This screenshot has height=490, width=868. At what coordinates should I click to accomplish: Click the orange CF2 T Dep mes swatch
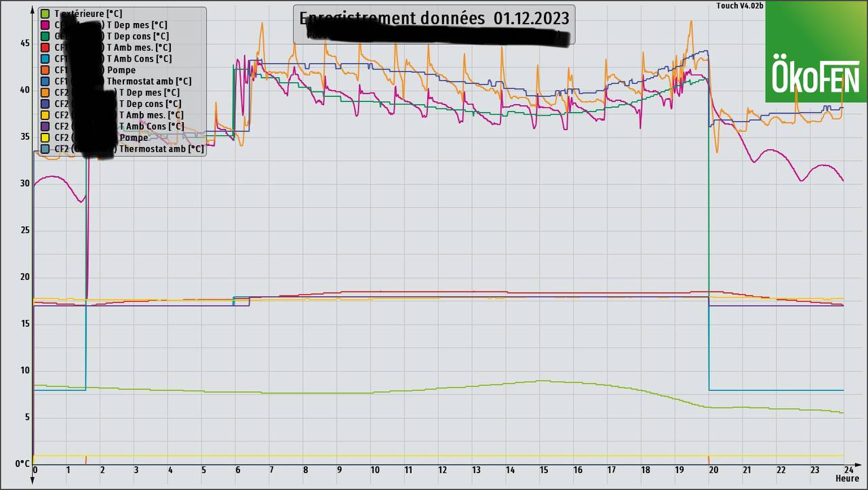45,92
